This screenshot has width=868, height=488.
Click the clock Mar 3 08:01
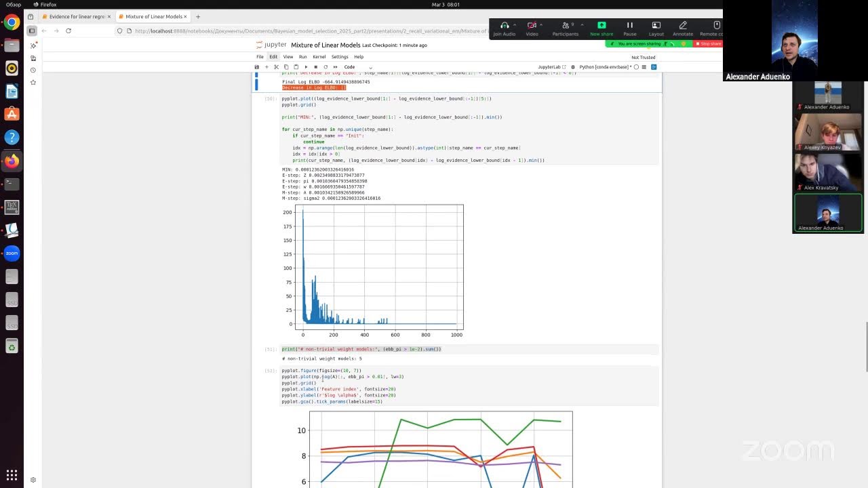tap(446, 5)
